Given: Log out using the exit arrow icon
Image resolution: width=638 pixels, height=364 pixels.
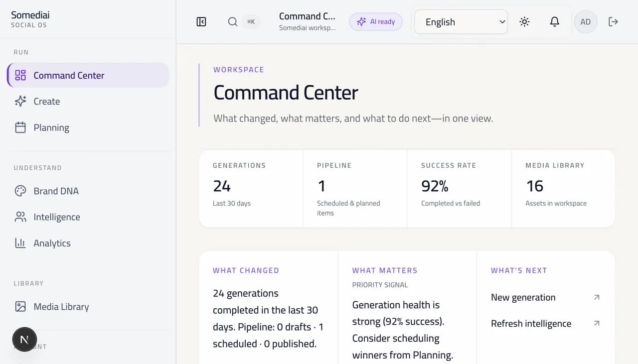Looking at the screenshot, I should coord(613,21).
